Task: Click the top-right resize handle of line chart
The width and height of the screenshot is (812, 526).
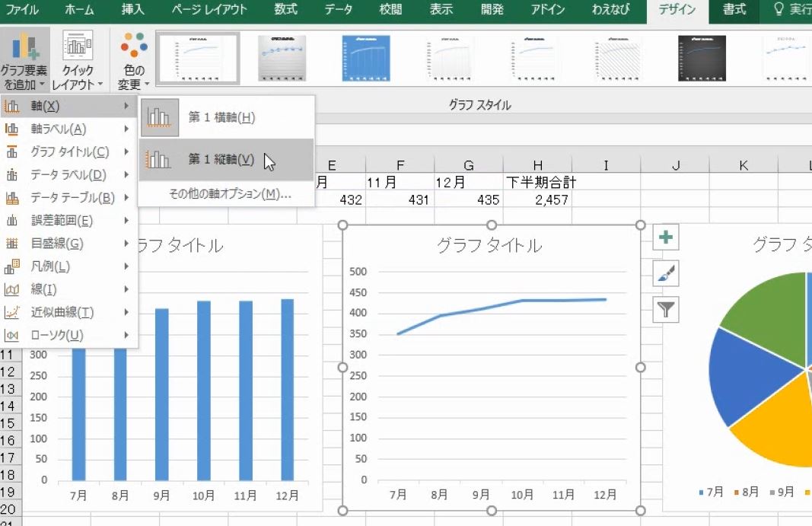Action: point(641,225)
